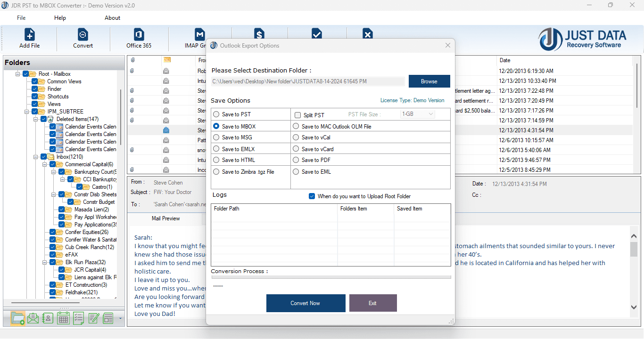Collapse the Elk Run Plaza(32) node
644x339 pixels.
point(44,262)
